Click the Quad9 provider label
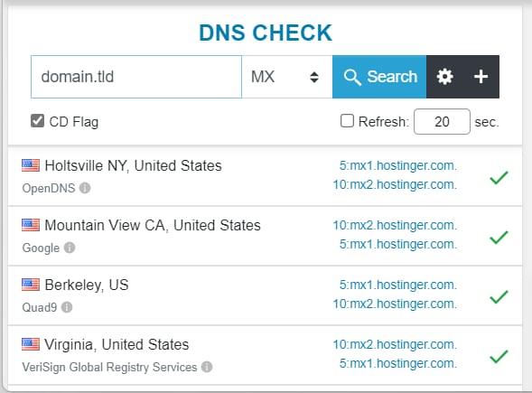This screenshot has width=532, height=393. [x=40, y=307]
